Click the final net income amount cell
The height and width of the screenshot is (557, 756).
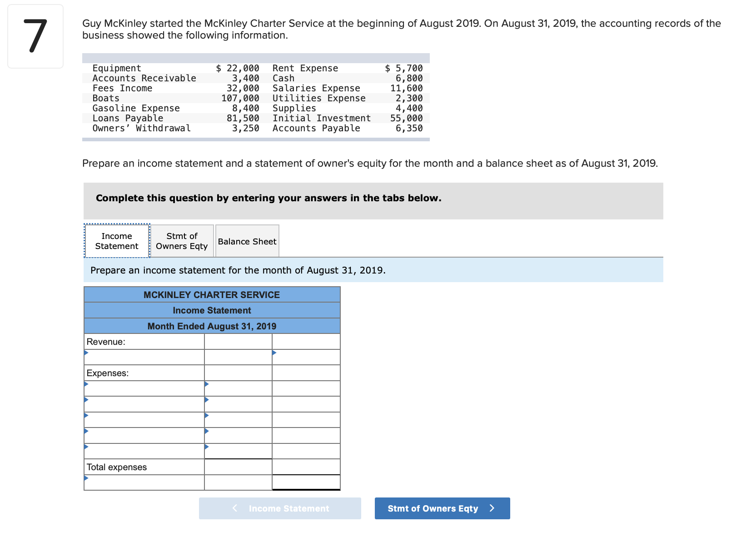[x=306, y=482]
